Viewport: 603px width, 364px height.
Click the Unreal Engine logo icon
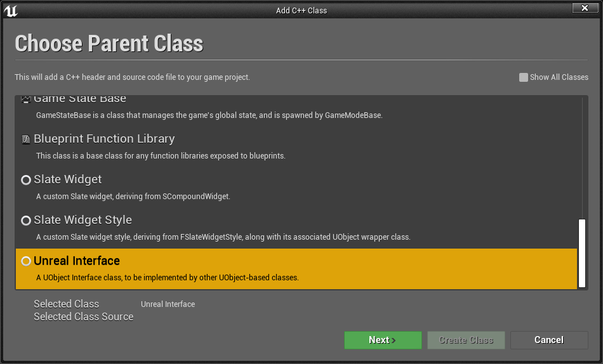11,11
